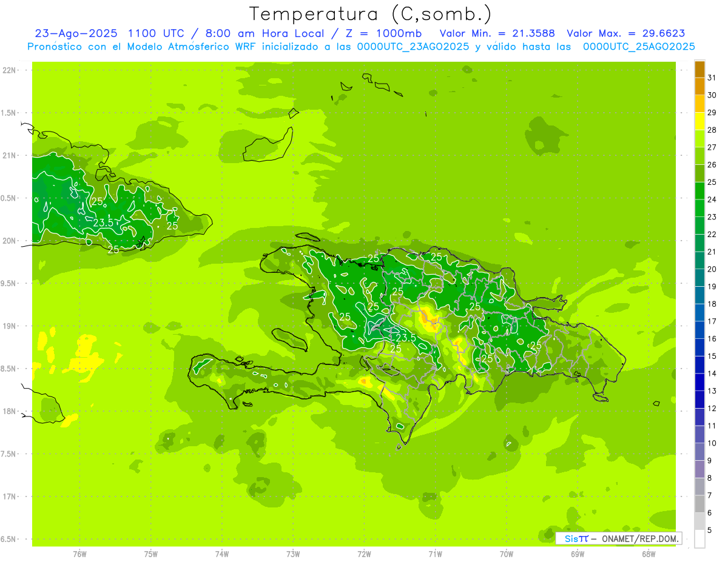Click the '68W' longitude axis label
The image size is (728, 562).
point(649,554)
